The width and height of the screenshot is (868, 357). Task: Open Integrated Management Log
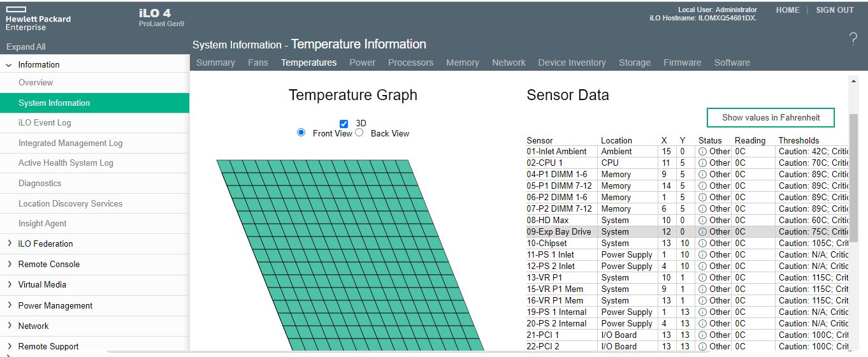point(94,143)
